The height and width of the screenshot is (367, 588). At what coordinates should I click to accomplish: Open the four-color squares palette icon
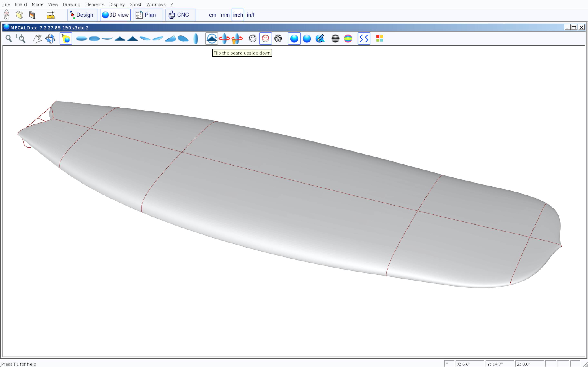coord(380,39)
